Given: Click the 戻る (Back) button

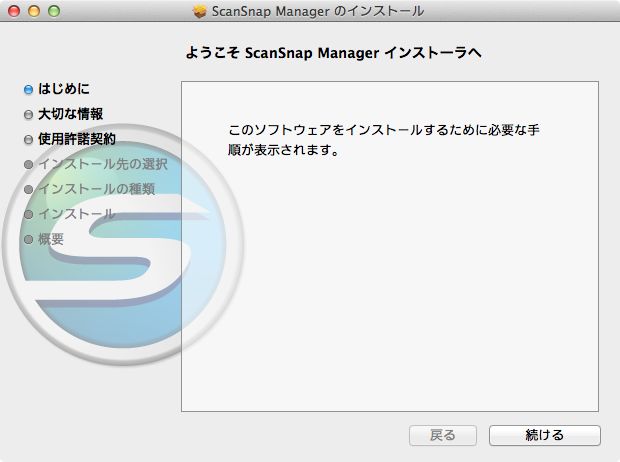Looking at the screenshot, I should (442, 435).
